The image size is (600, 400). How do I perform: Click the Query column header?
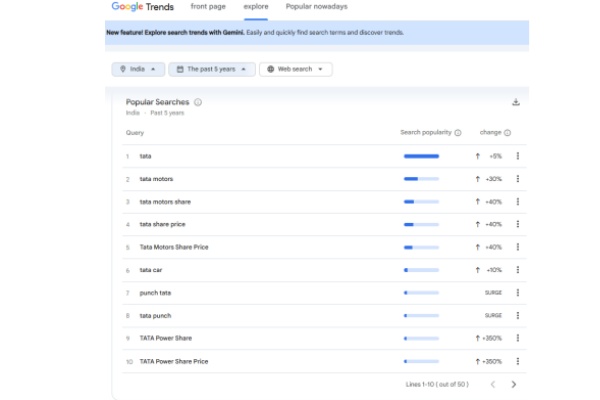click(135, 133)
